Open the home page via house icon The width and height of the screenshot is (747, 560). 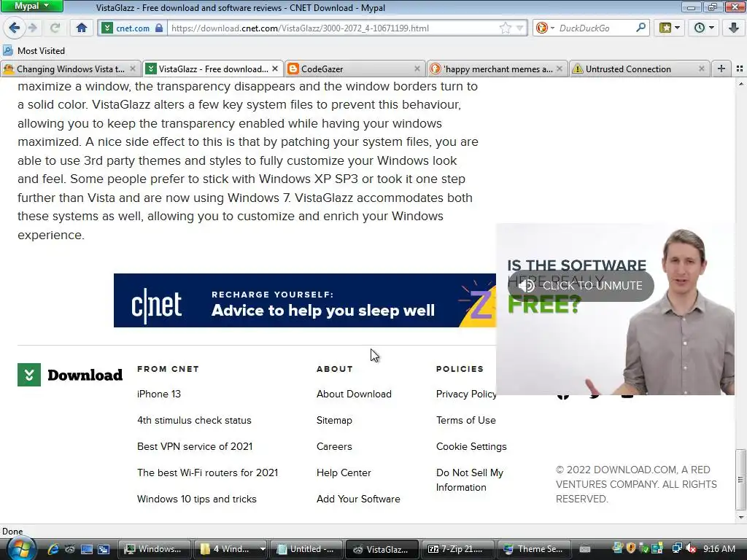[x=82, y=28]
